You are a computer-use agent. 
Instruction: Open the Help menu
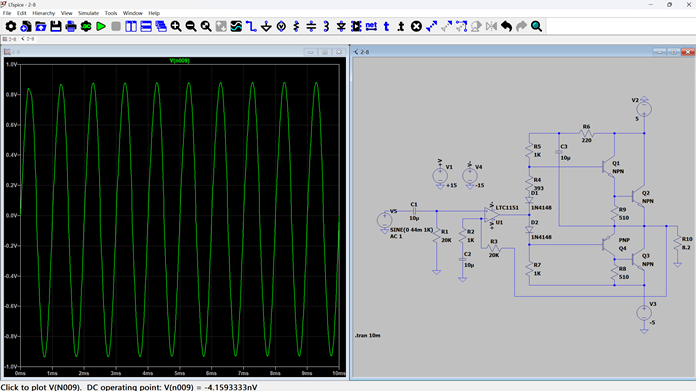(154, 13)
